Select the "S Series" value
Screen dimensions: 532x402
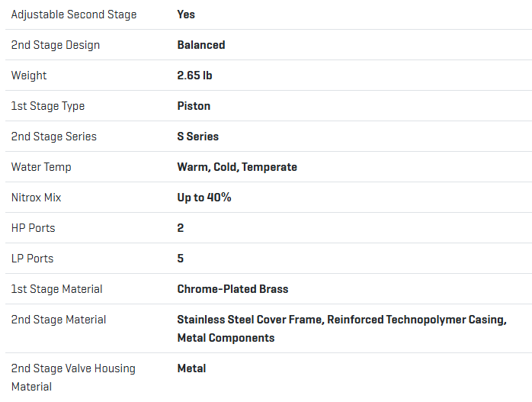pyautogui.click(x=198, y=137)
